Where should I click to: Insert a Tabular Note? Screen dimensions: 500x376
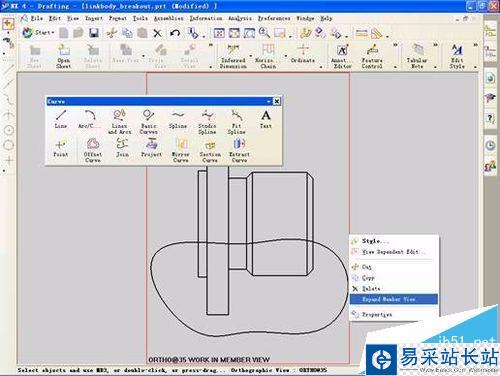[x=417, y=56]
